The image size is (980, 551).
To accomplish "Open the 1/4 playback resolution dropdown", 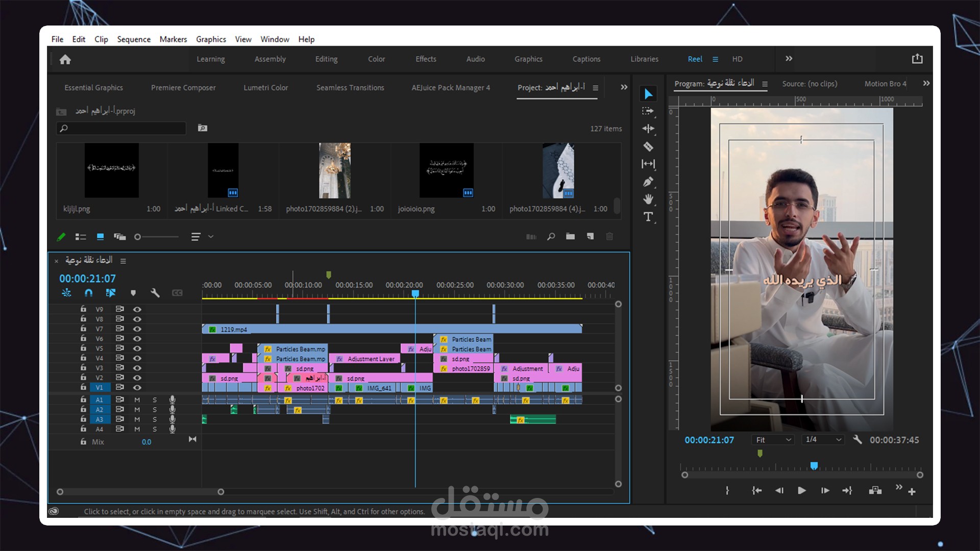I will pos(822,440).
